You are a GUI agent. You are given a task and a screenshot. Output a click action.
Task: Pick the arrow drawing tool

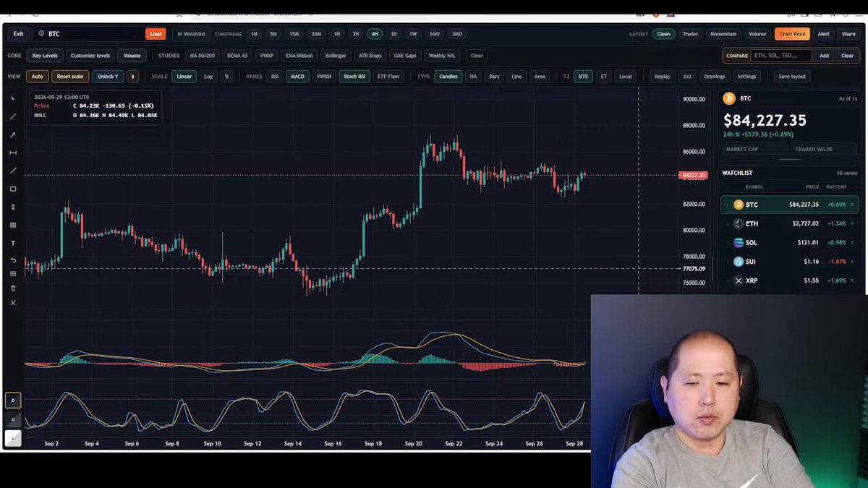pos(13,134)
